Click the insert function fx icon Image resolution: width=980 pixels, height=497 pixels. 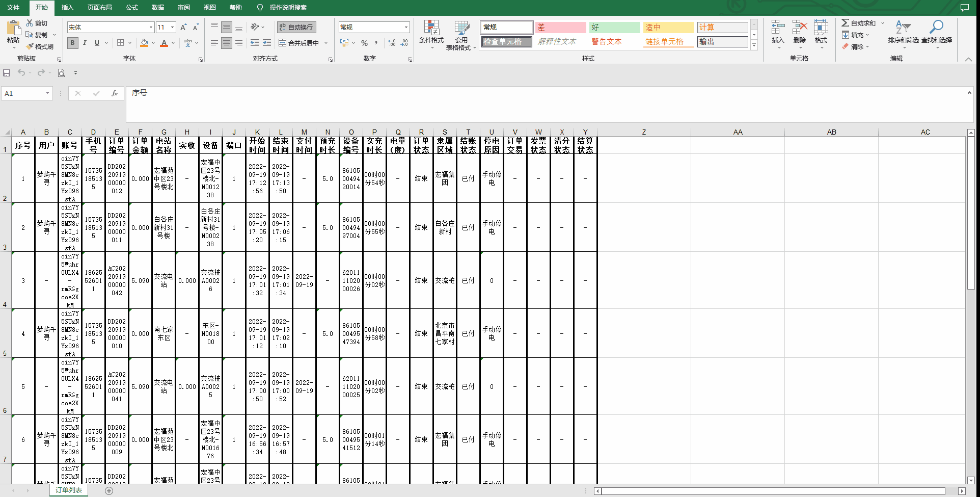coord(115,93)
